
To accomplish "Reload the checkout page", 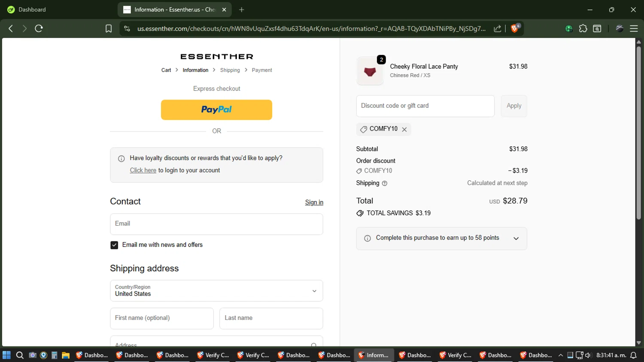I will (39, 28).
